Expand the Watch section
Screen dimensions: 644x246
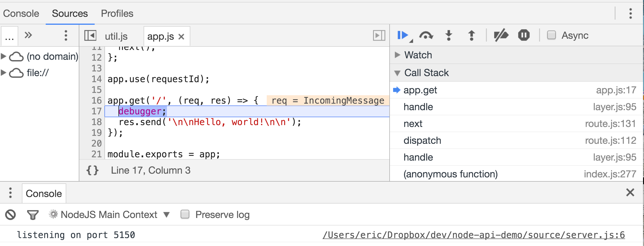pyautogui.click(x=398, y=55)
